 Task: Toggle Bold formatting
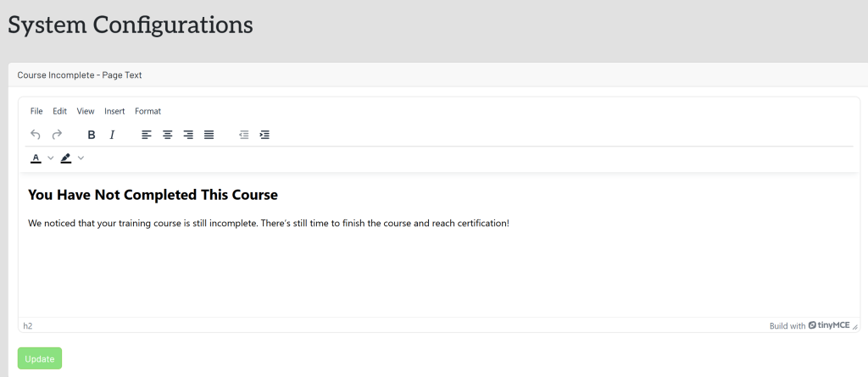point(92,135)
